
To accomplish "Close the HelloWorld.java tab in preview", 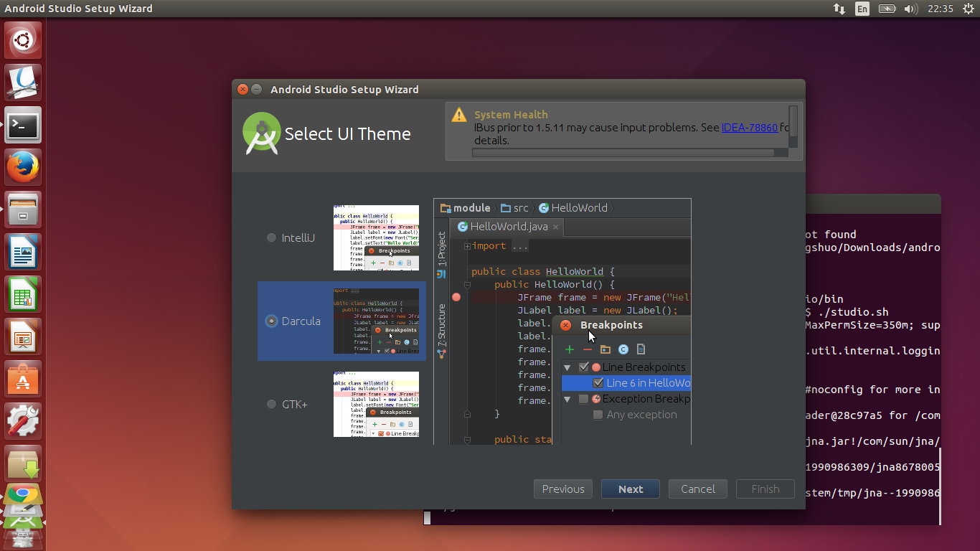I will [556, 227].
